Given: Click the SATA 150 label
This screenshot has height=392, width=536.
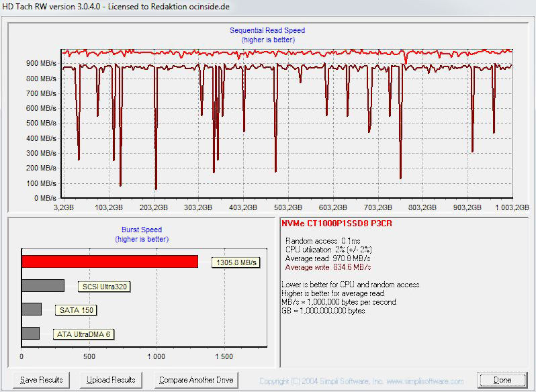Looking at the screenshot, I should (x=76, y=310).
